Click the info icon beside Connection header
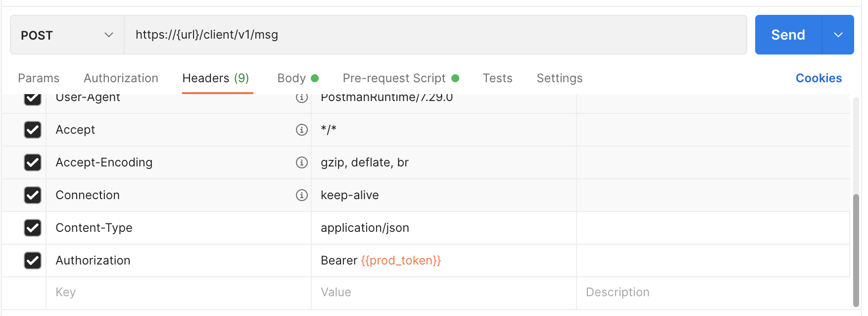The height and width of the screenshot is (316, 868). coord(302,195)
